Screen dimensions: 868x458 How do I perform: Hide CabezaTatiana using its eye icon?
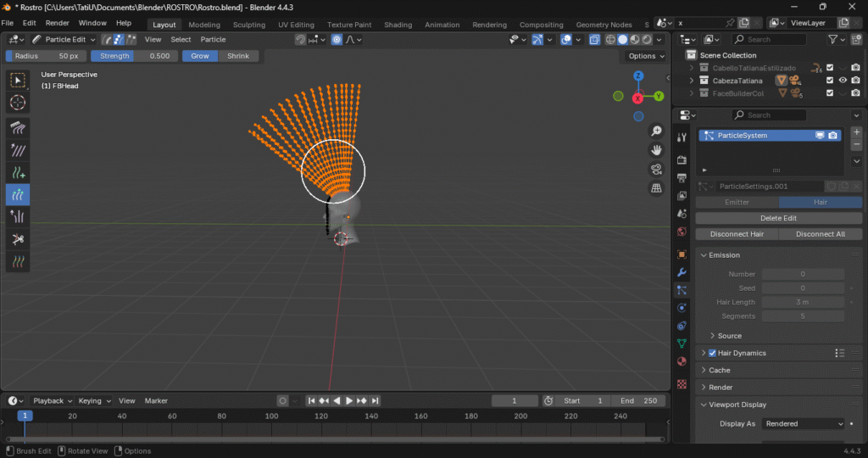[x=843, y=81]
